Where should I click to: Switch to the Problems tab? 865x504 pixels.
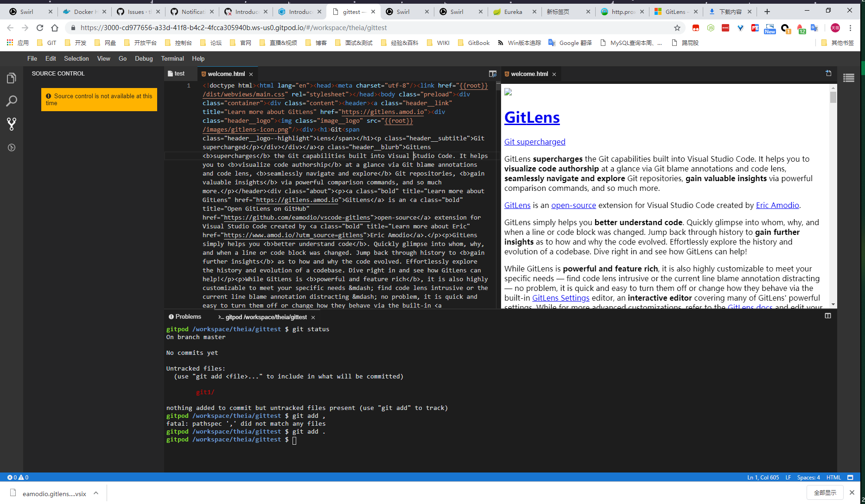[x=184, y=316]
